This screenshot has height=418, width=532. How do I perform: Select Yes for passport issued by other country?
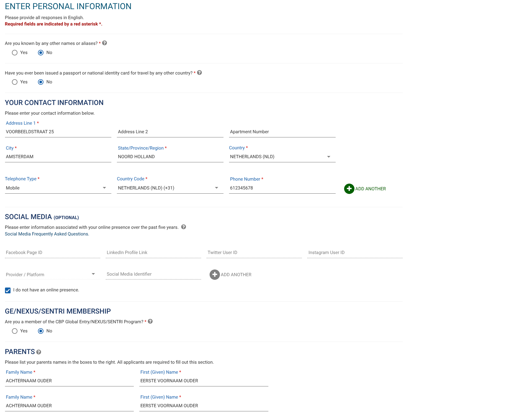tap(15, 82)
